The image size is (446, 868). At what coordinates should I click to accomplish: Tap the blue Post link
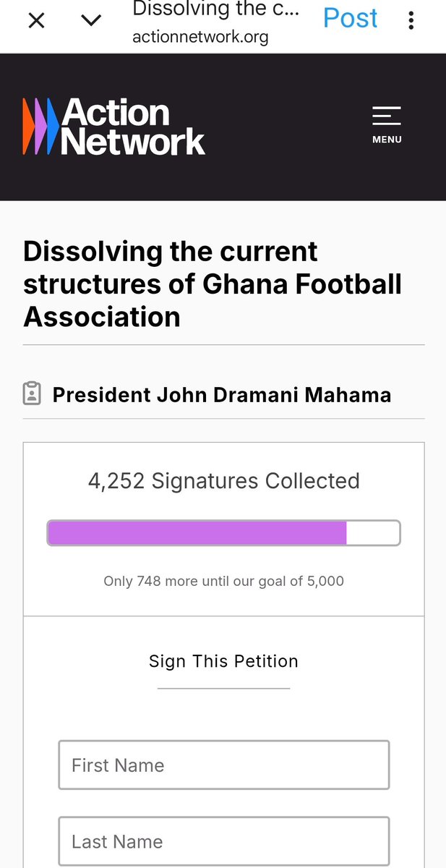(350, 19)
